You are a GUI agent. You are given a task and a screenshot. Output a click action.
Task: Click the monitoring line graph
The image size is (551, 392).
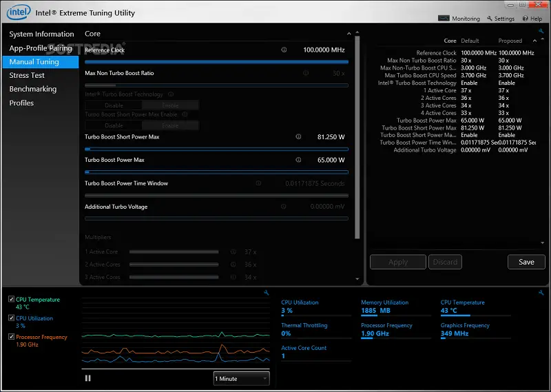pyautogui.click(x=176, y=333)
